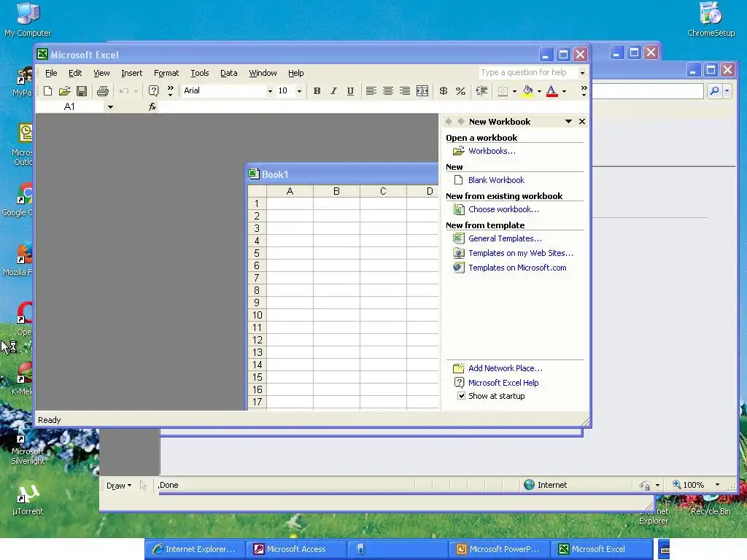This screenshot has width=747, height=560.
Task: Switch to Microsoft PowerPoint taskbar button
Action: coord(498,549)
